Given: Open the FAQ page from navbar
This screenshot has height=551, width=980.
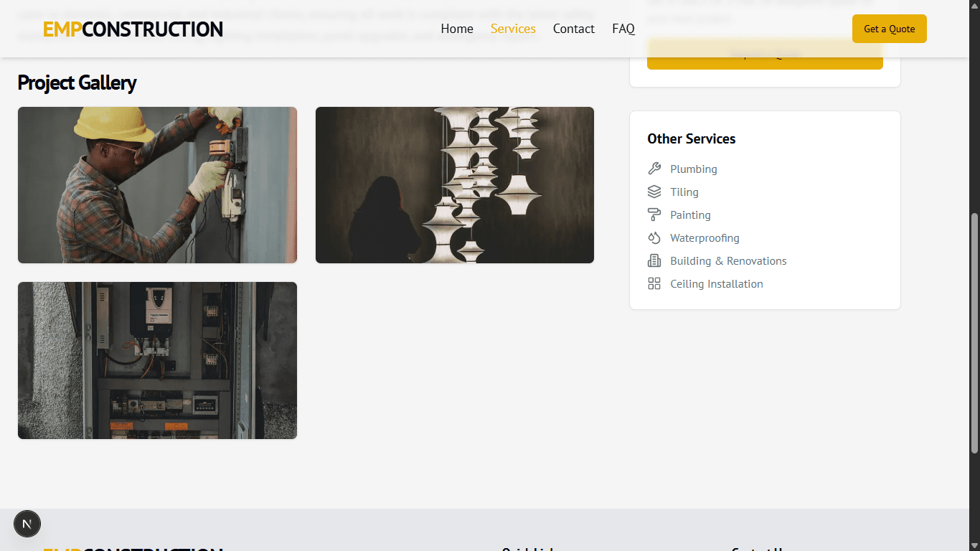Looking at the screenshot, I should 623,29.
